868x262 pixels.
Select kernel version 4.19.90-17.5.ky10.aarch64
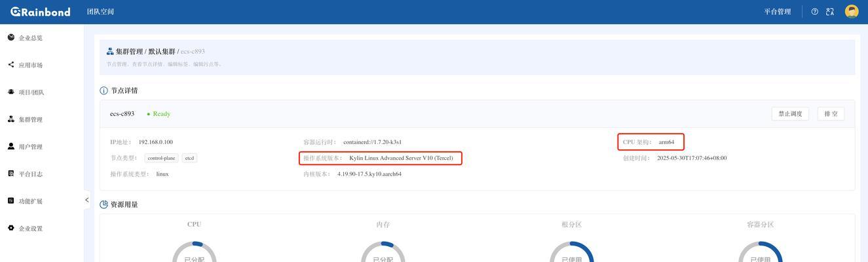pos(369,174)
